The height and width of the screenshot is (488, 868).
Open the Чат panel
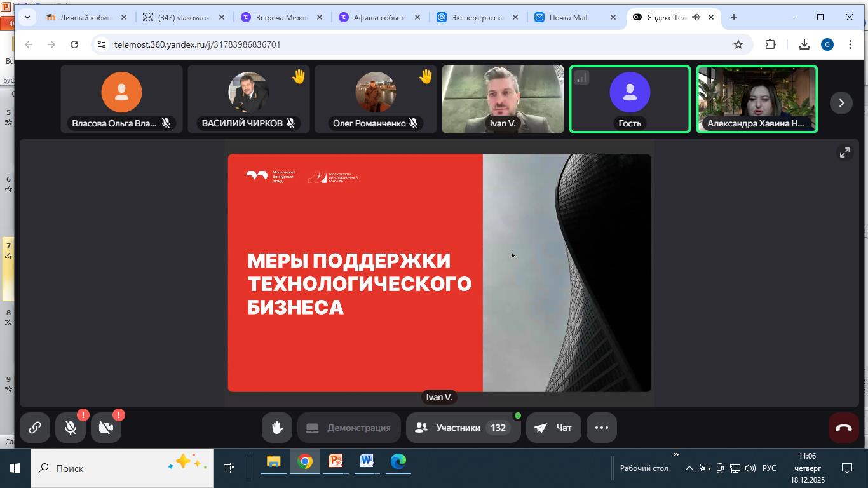coord(553,428)
